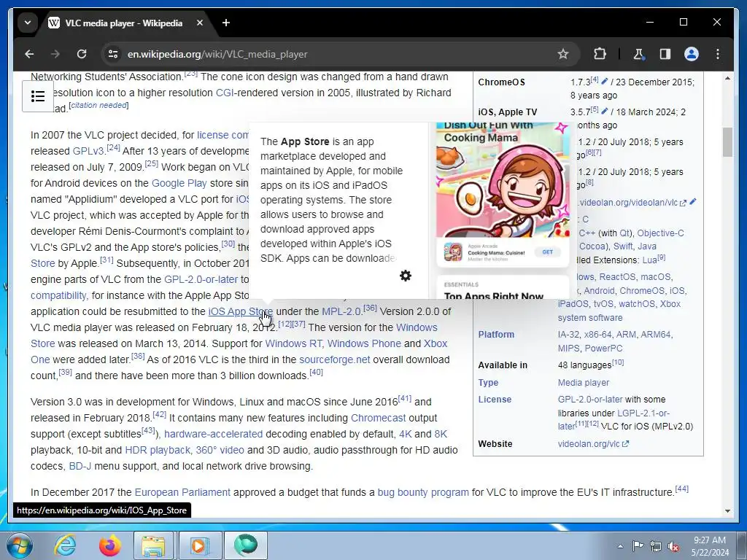Click the GPLv3 link

pos(88,152)
